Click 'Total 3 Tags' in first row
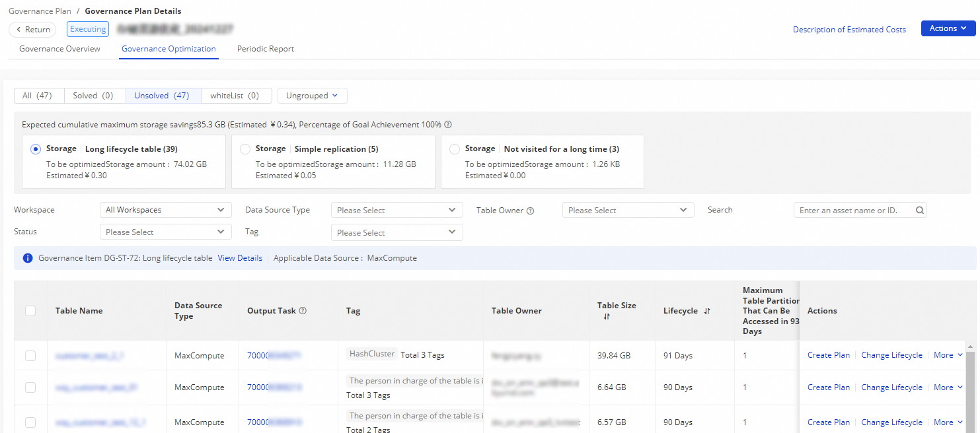 pos(422,355)
